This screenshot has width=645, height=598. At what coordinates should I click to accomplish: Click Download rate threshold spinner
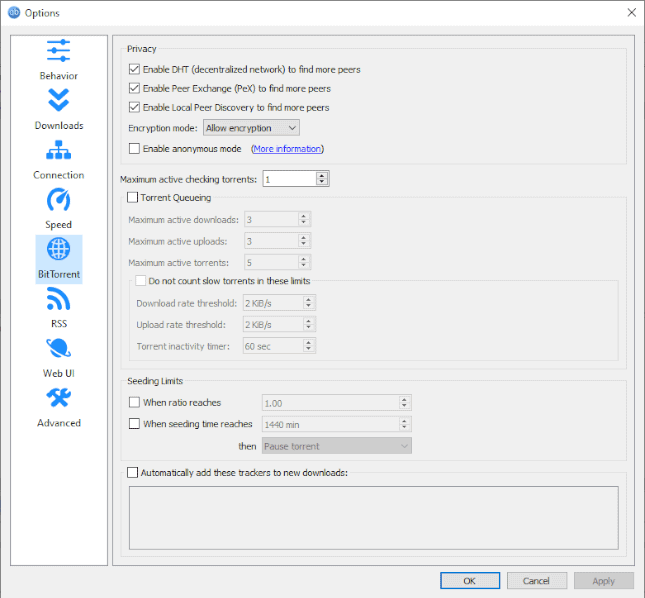[309, 303]
